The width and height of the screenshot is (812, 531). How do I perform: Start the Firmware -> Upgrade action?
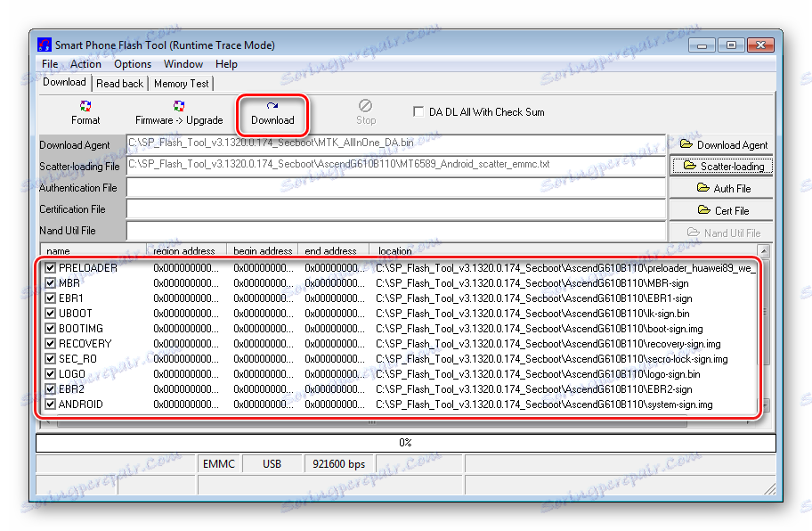click(179, 113)
